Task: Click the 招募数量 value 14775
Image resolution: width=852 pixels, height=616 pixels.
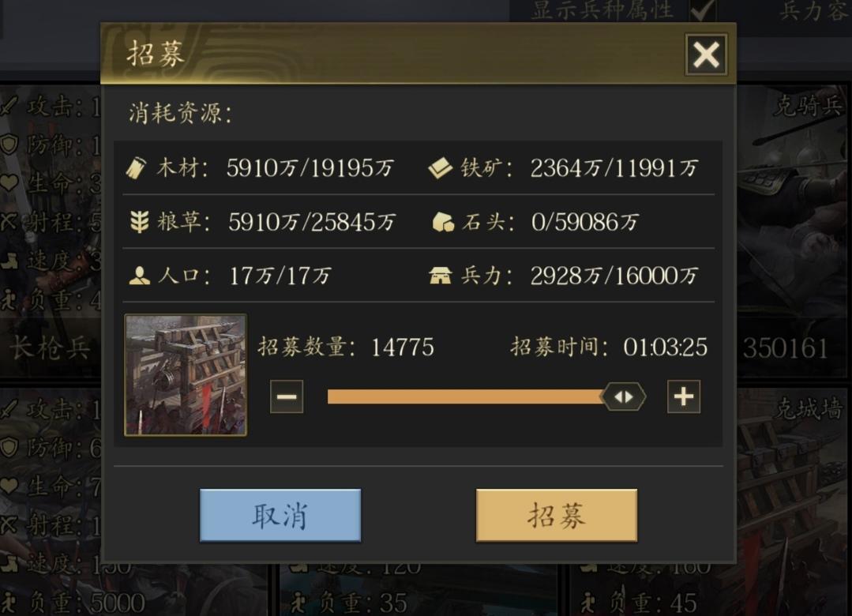Action: coord(403,347)
